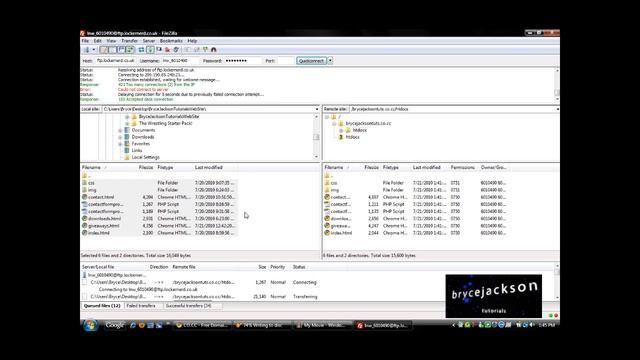Click the local tree vertical scrollbar
The width and height of the screenshot is (640, 360).
[x=316, y=137]
